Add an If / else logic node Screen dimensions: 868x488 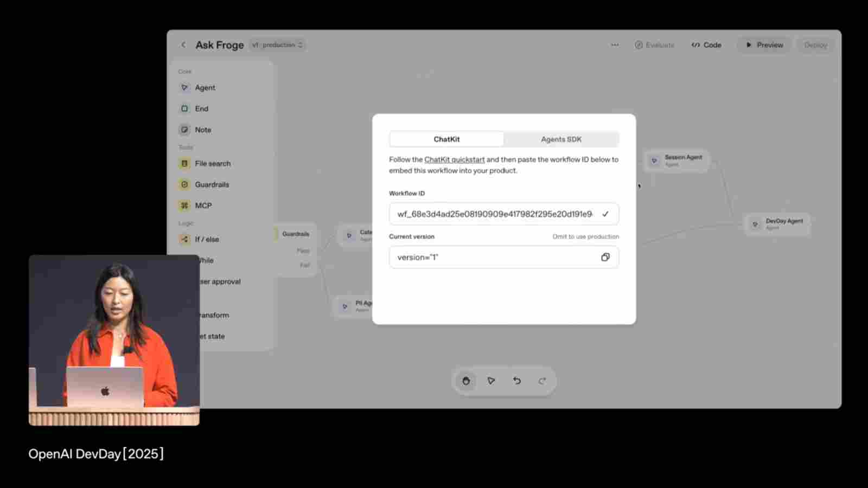click(207, 239)
